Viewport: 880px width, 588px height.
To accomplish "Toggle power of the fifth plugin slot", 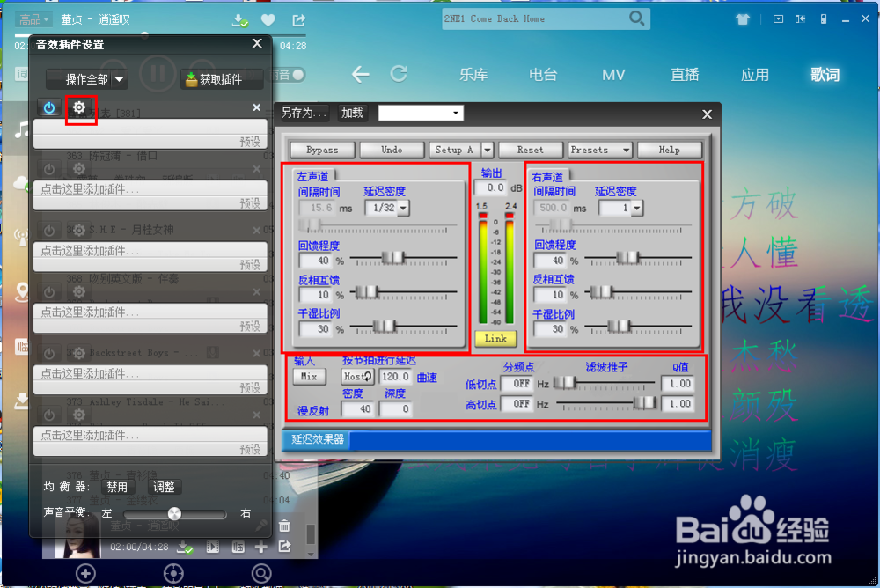I will pos(49,353).
